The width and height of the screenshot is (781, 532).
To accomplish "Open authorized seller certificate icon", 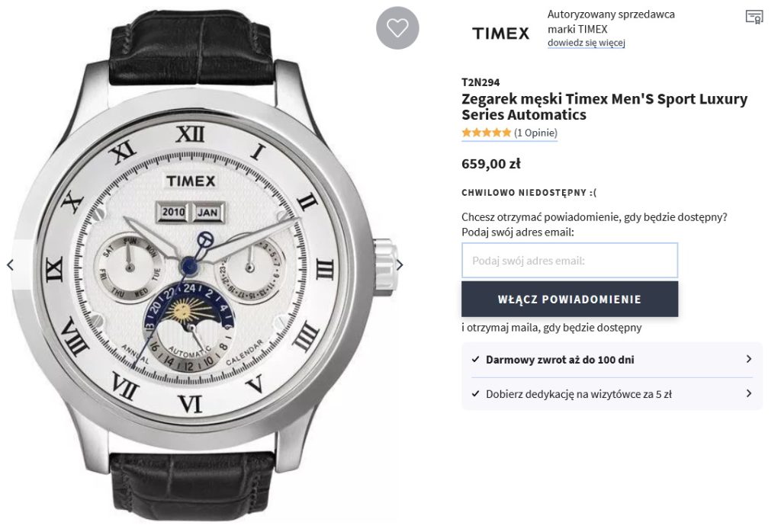I will point(754,17).
